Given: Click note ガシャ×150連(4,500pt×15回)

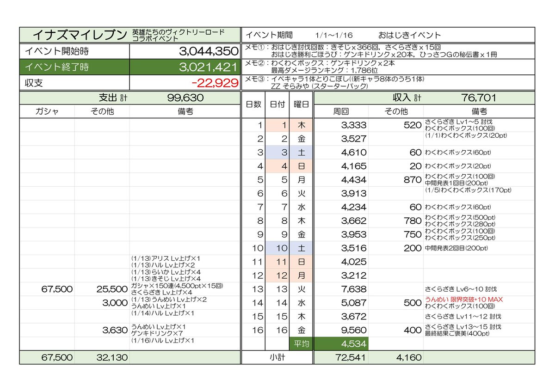Looking at the screenshot, I should point(177,286).
